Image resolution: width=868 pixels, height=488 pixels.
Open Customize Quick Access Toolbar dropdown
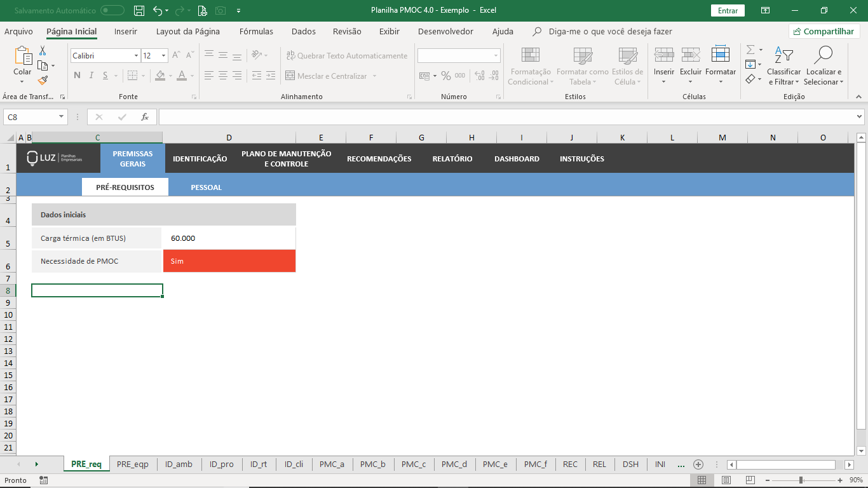[x=238, y=10]
